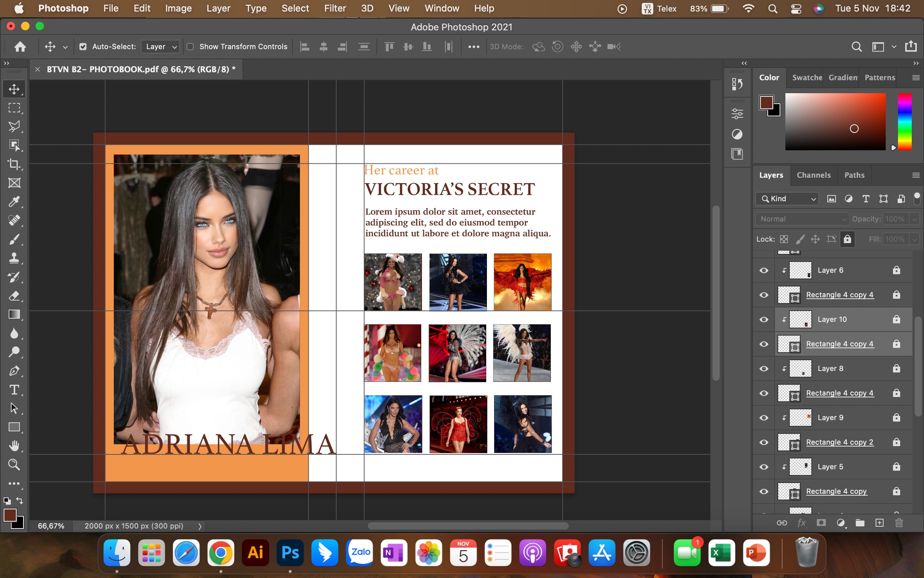Select the Brush tool

point(14,239)
